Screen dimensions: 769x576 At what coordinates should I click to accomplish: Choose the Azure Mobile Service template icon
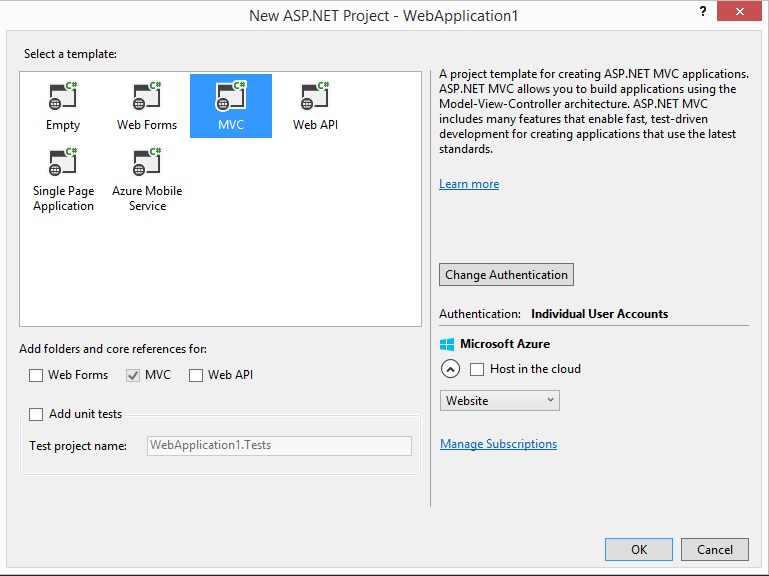[147, 161]
